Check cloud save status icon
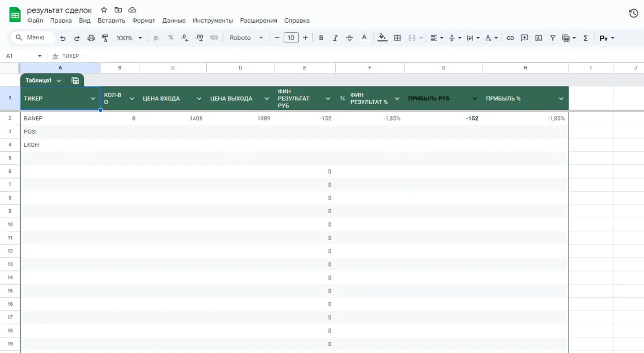This screenshot has height=353, width=644. 132,10
